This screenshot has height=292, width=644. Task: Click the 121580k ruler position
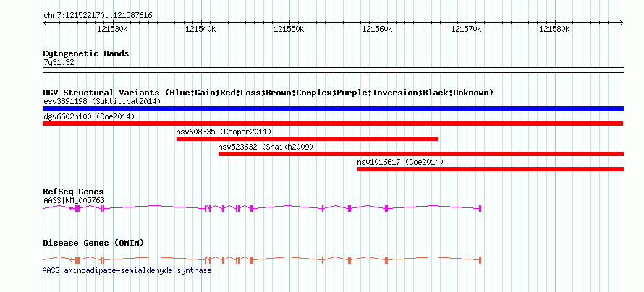pos(555,29)
